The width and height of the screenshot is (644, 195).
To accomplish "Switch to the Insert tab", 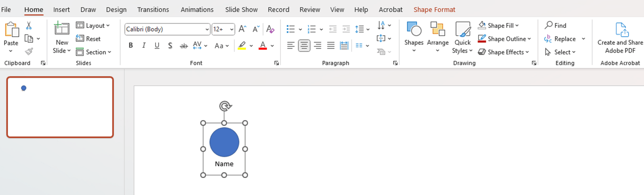I will coord(61,9).
